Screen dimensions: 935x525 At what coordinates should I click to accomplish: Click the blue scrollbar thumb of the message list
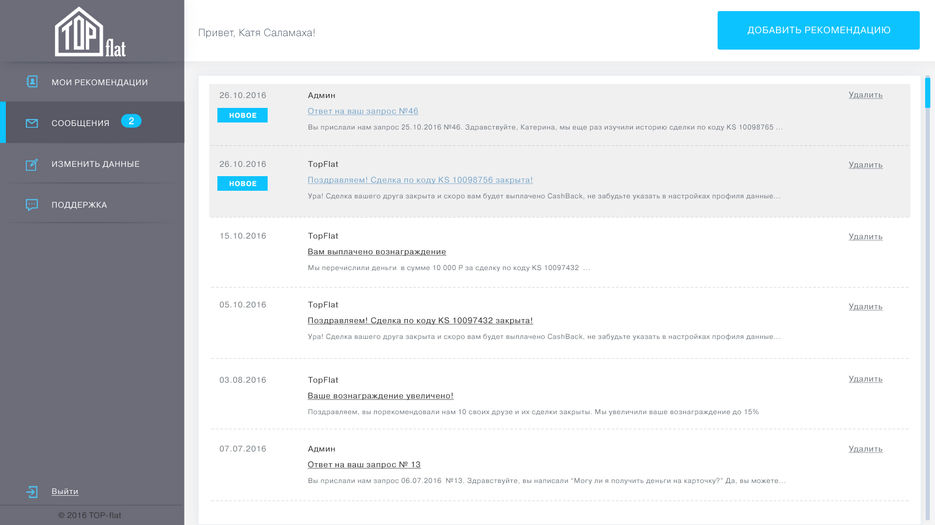point(927,92)
